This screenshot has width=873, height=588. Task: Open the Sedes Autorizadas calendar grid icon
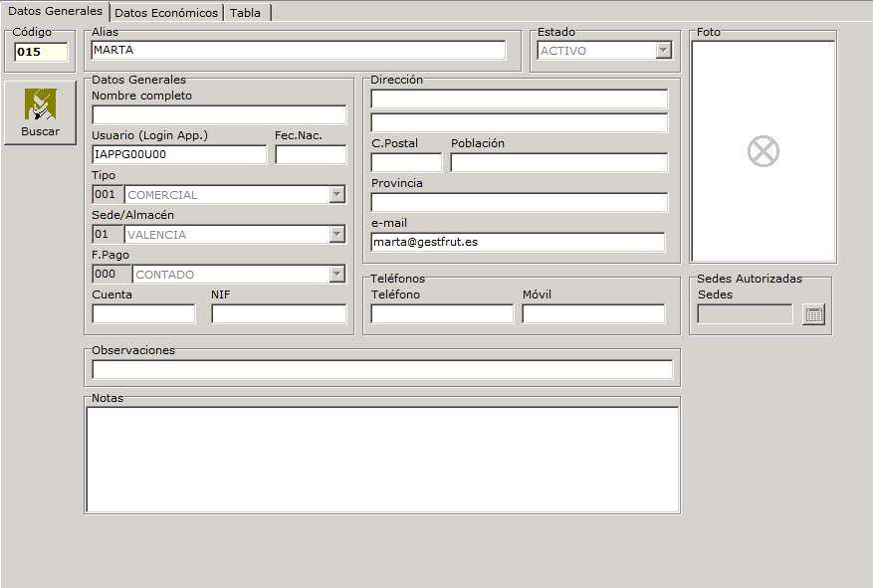tap(813, 314)
